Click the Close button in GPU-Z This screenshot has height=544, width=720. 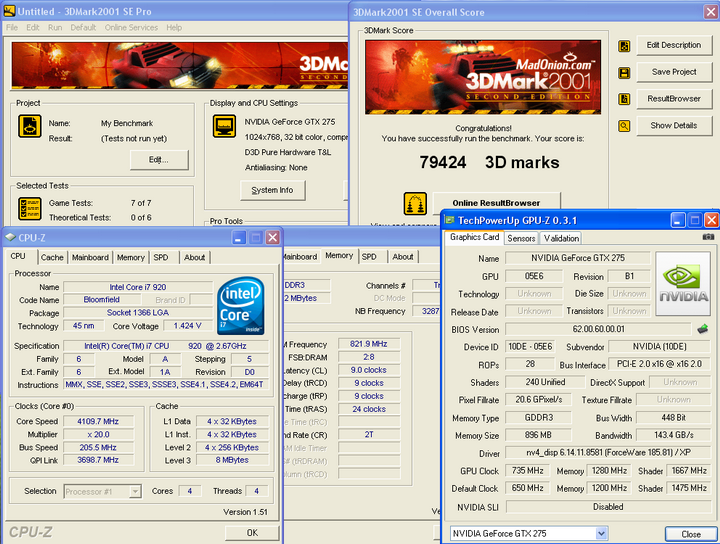click(x=691, y=534)
